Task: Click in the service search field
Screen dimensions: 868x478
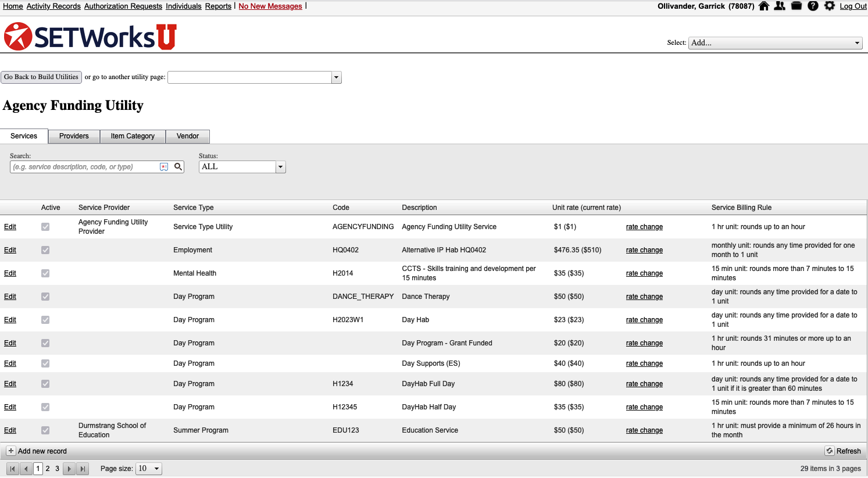Action: [x=84, y=167]
